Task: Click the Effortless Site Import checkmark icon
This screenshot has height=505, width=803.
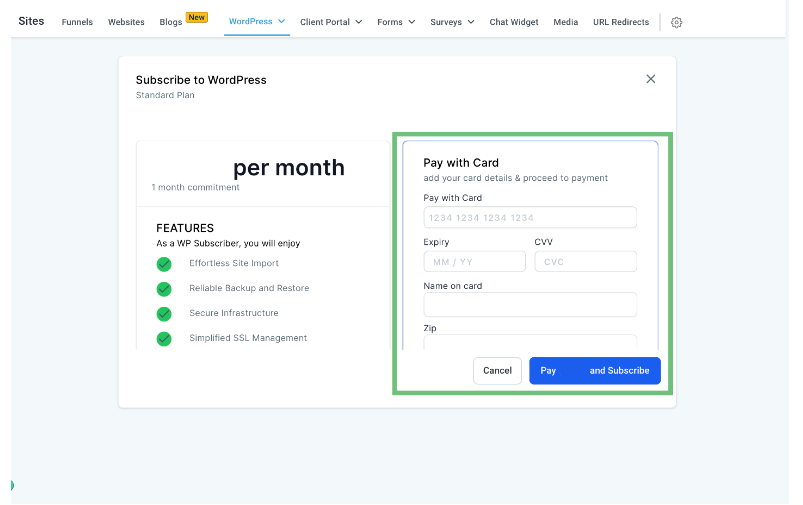Action: point(164,264)
